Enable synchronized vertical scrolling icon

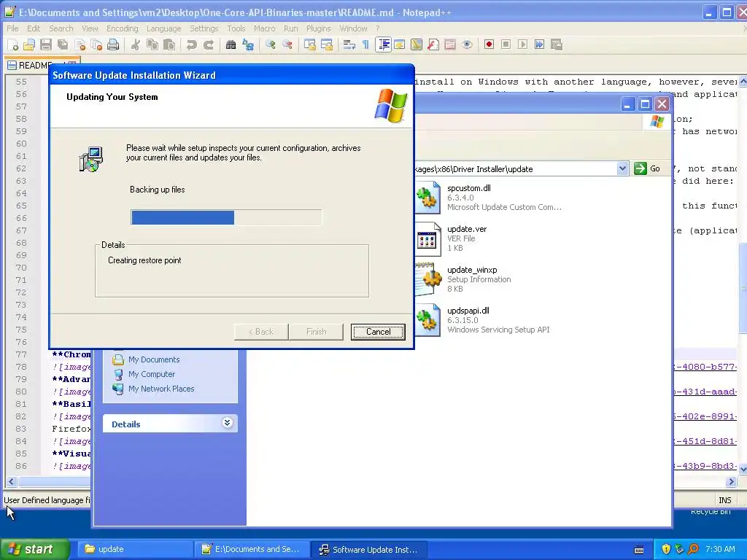pyautogui.click(x=309, y=44)
